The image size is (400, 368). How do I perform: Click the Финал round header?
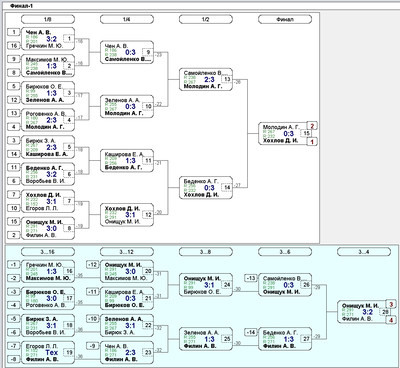click(285, 19)
